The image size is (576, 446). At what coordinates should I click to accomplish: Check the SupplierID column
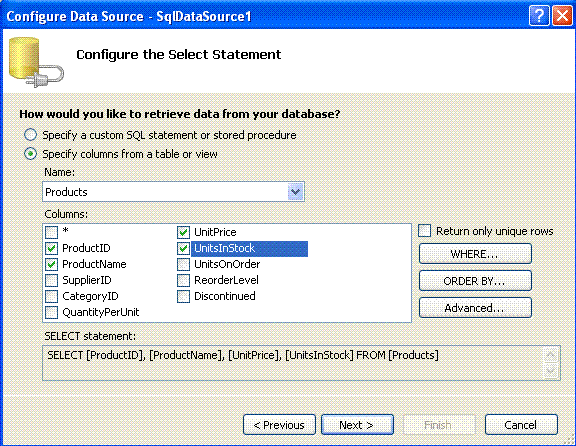pyautogui.click(x=51, y=280)
